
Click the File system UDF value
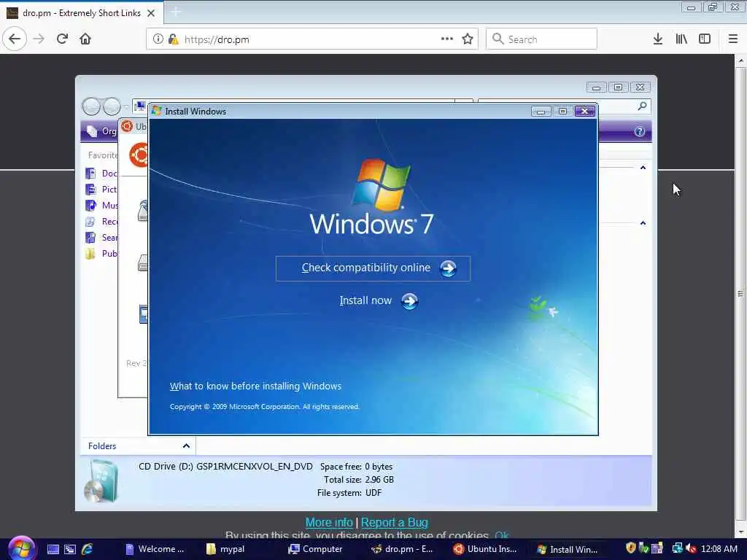pyautogui.click(x=373, y=493)
